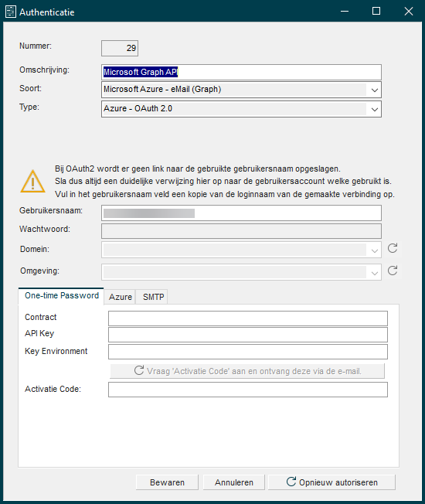The image size is (425, 504).
Task: Expand the Type dropdown list
Action: pyautogui.click(x=374, y=109)
